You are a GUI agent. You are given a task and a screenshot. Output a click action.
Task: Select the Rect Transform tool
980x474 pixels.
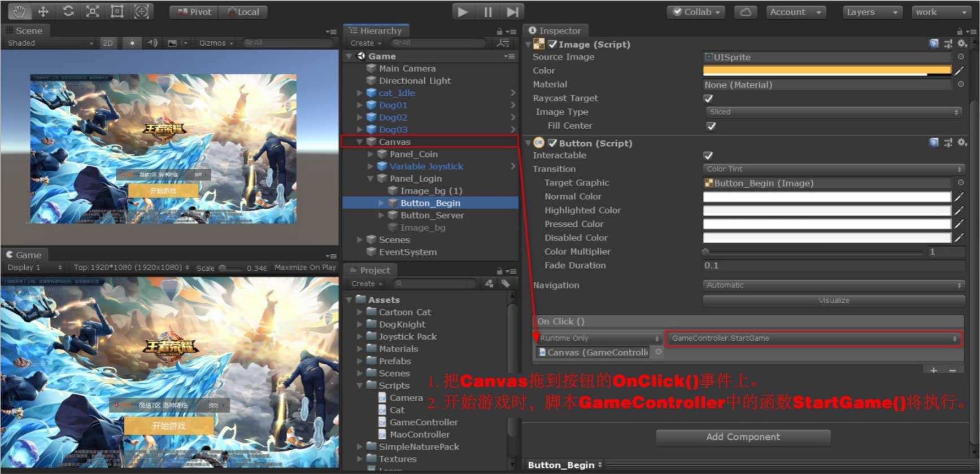(117, 11)
